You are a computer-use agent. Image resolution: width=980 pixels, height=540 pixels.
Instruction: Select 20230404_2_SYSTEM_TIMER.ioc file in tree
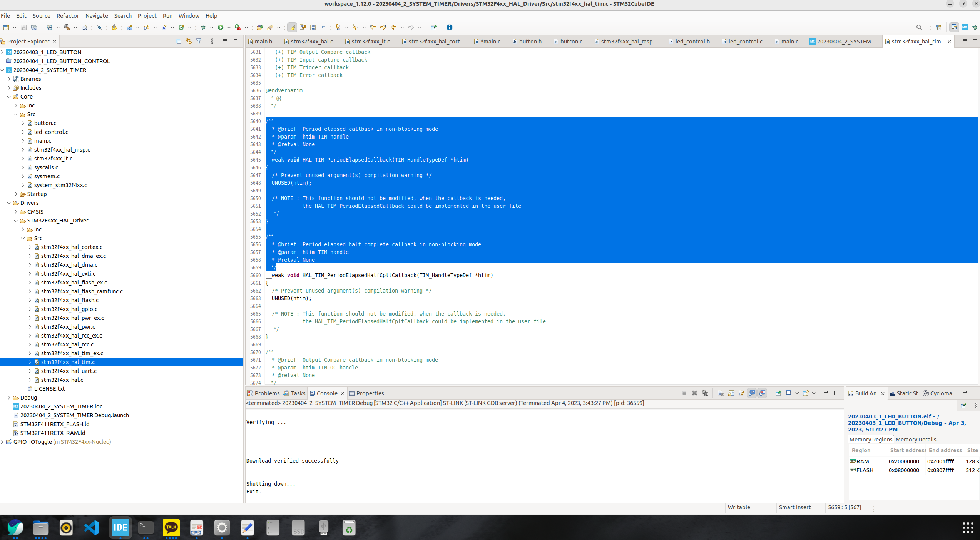(61, 406)
